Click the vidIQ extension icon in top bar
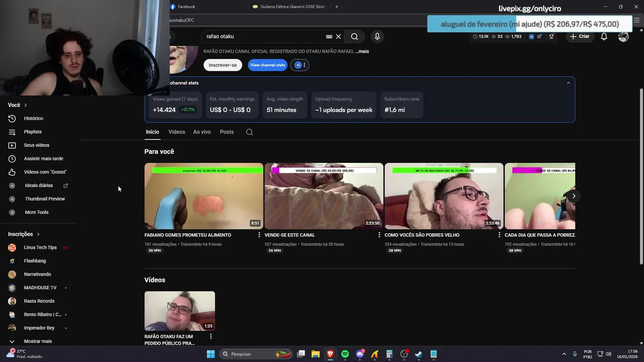Screen dimensions: 644x362 pos(531,36)
